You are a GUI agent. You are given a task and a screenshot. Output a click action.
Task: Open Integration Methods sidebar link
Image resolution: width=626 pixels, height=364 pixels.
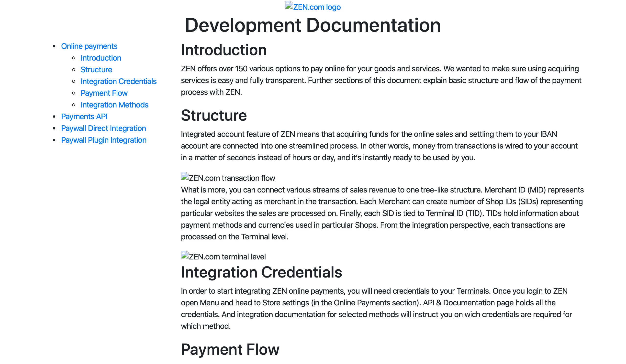[114, 105]
